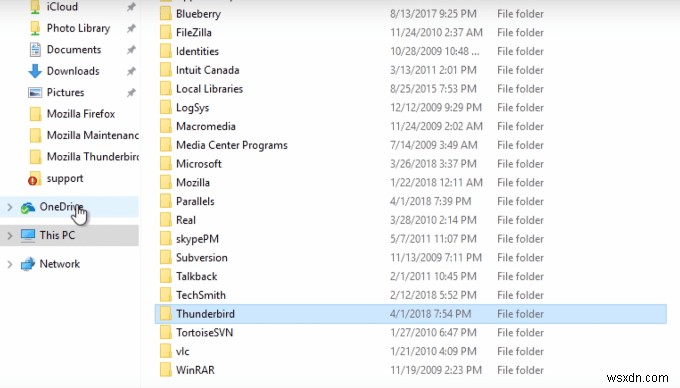680x388 pixels.
Task: Open Downloads arrow icon in sidebar
Action: (x=35, y=71)
